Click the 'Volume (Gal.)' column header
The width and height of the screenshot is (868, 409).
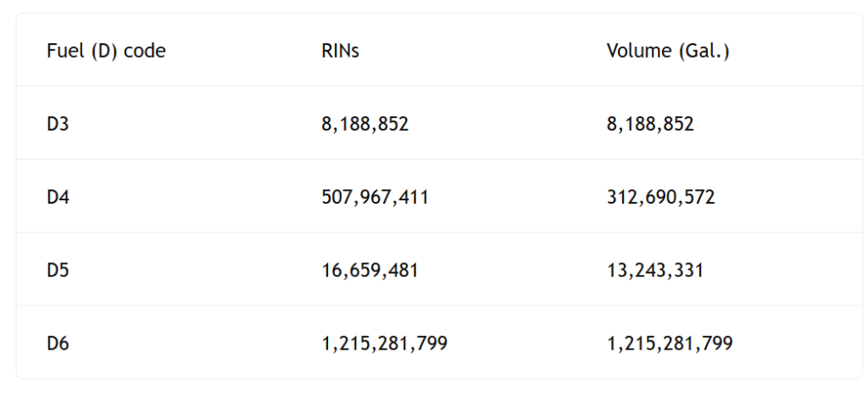pyautogui.click(x=668, y=51)
